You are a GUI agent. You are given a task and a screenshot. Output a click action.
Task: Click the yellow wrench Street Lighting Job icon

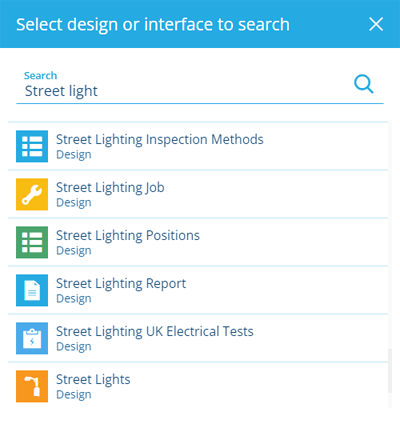click(32, 194)
